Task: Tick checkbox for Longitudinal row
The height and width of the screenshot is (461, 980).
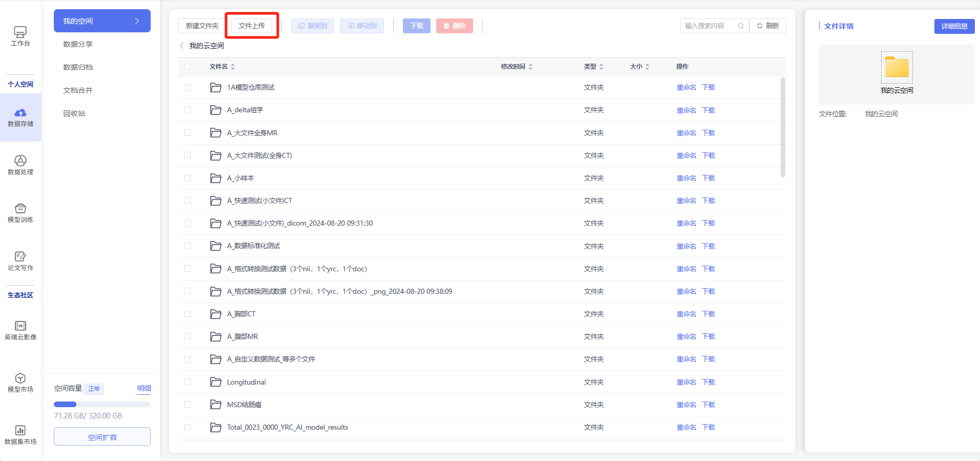Action: click(187, 382)
